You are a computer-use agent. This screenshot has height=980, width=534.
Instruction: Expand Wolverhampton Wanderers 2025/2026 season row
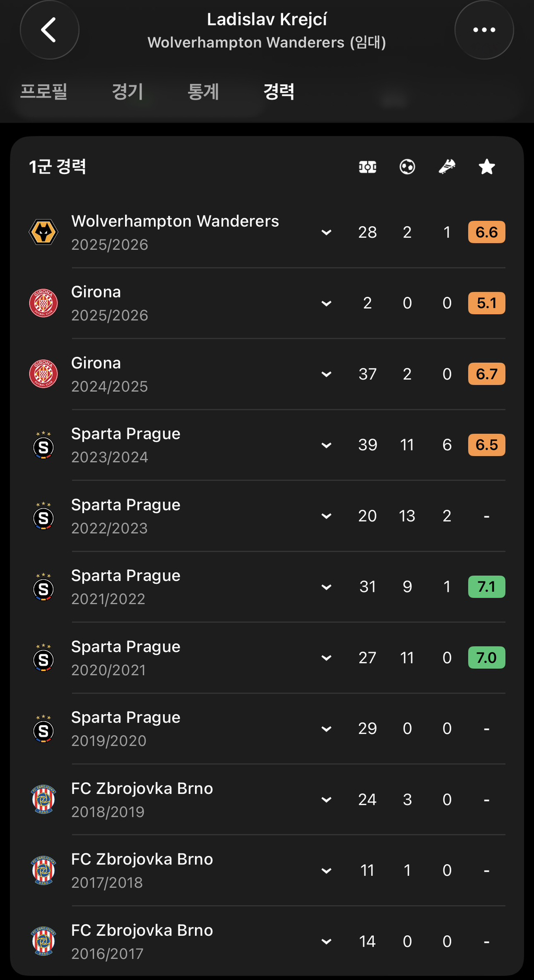tap(326, 232)
